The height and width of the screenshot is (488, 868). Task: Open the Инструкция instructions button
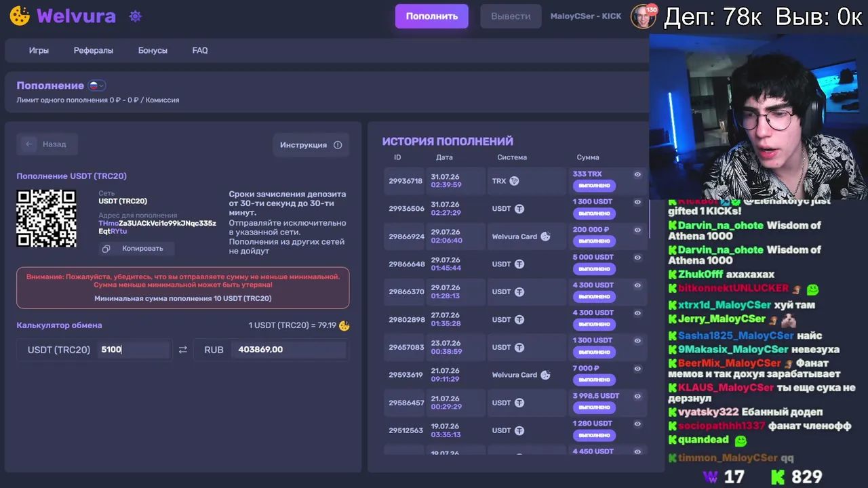[x=311, y=145]
